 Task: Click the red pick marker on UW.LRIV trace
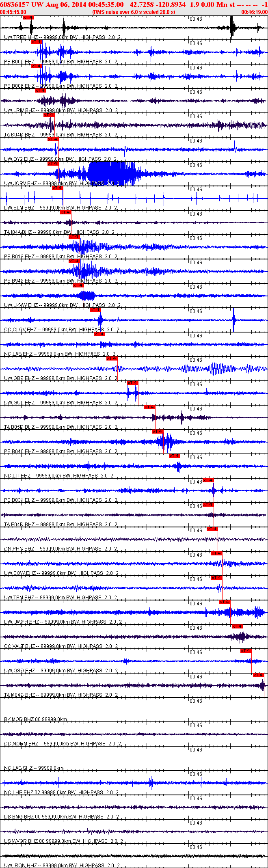coord(41,91)
